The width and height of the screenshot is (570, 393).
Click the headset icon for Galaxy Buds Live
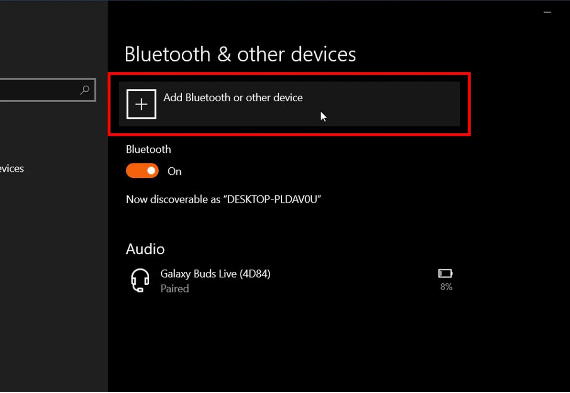140,280
